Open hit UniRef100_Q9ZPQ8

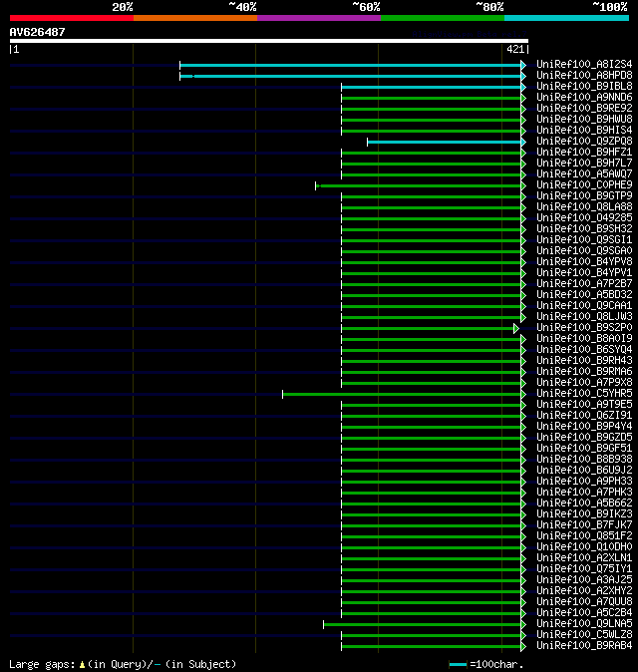[x=584, y=141]
